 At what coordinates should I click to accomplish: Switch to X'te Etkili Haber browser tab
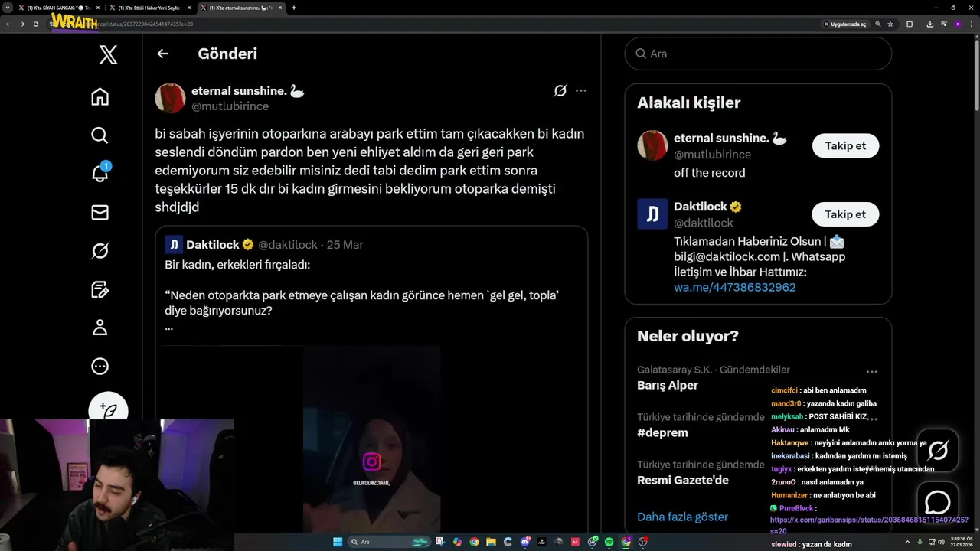tap(149, 8)
